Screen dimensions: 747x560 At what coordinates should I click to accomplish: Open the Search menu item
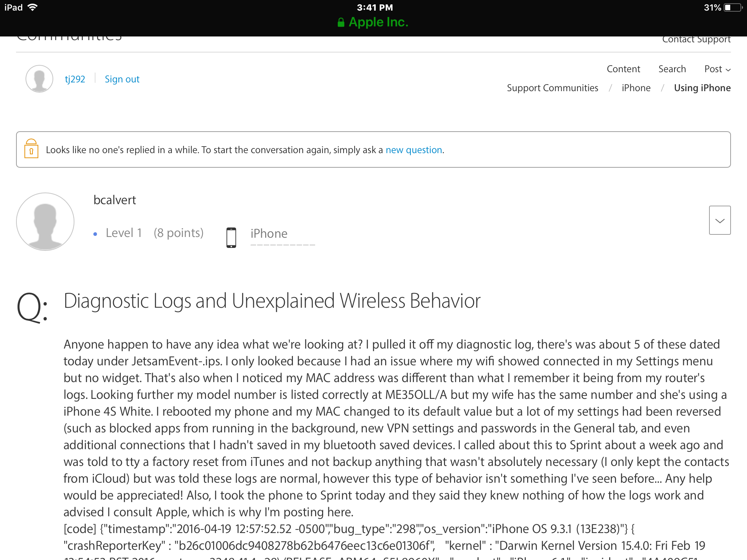672,69
